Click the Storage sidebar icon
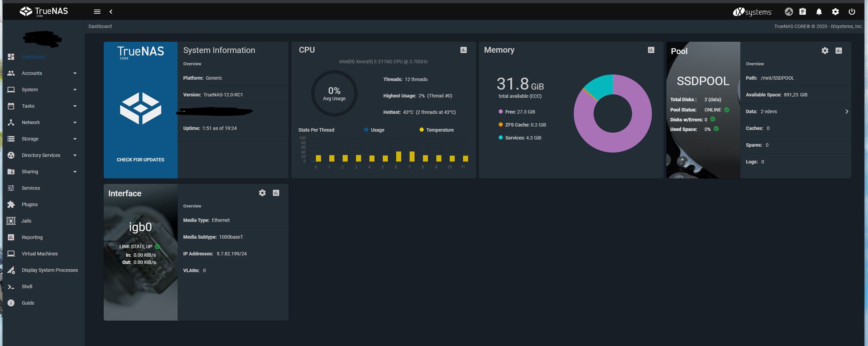This screenshot has height=346, width=868. (x=11, y=139)
